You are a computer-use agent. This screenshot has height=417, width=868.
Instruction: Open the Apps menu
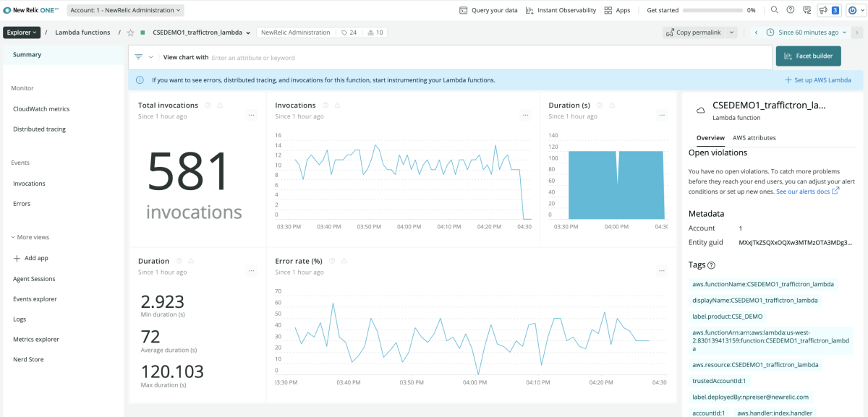617,10
